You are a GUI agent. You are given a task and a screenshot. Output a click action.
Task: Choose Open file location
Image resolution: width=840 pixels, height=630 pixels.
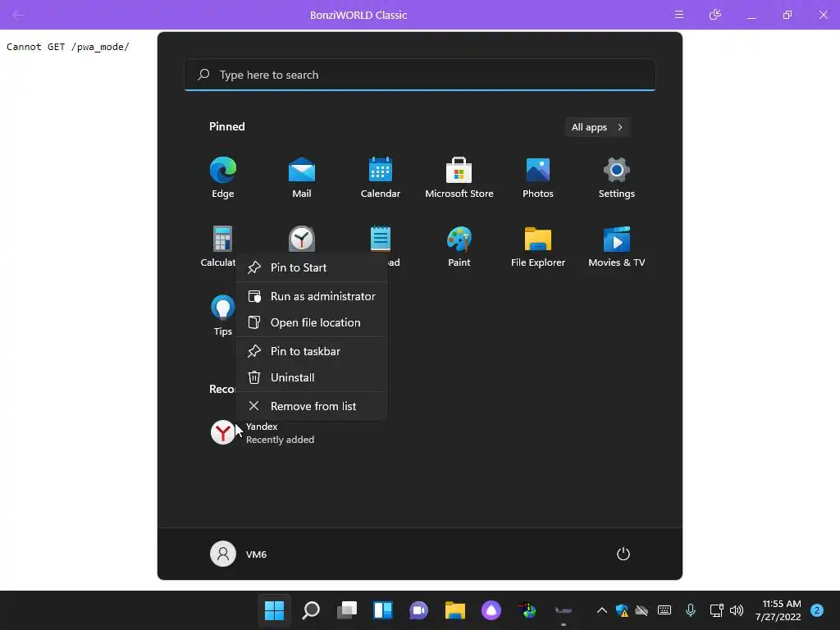tap(312, 322)
